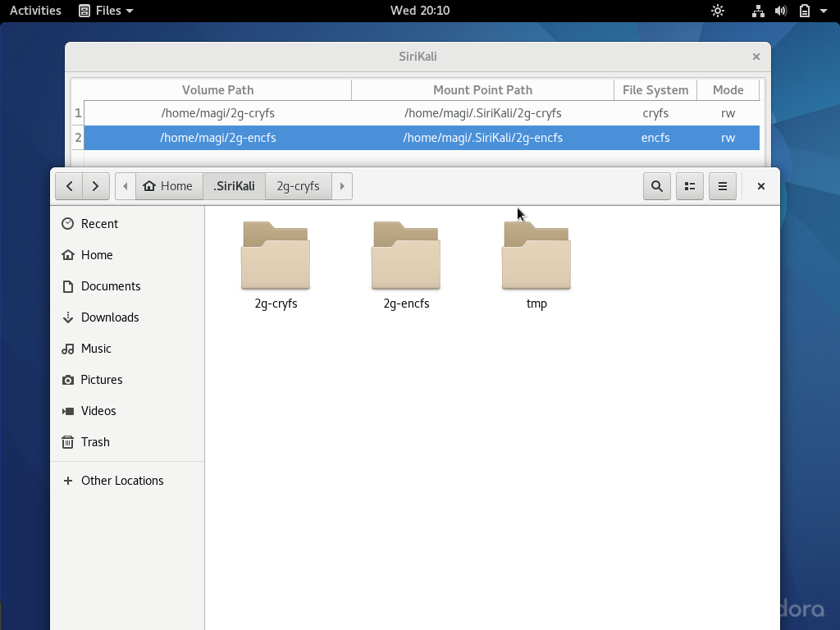
Task: Open Recent in the sidebar
Action: [x=127, y=224]
